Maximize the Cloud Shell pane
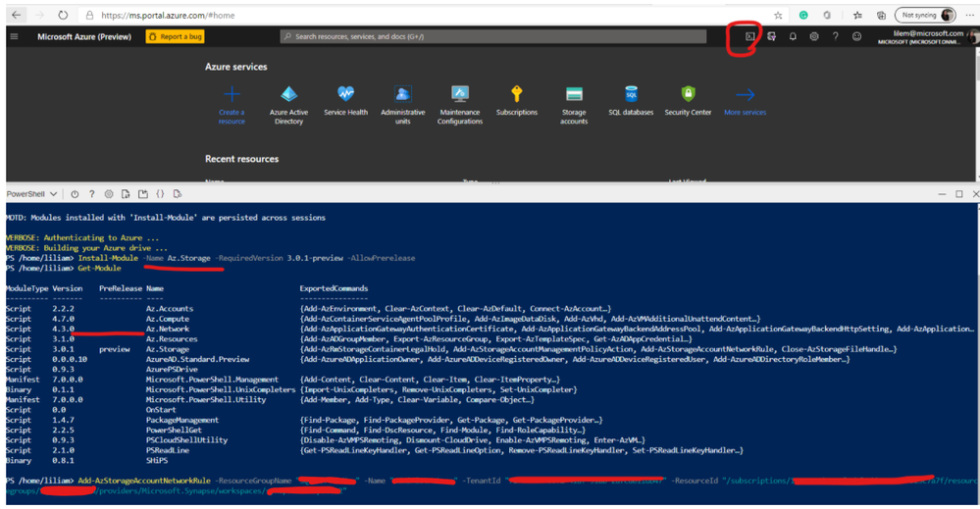980x509 pixels. 959,194
